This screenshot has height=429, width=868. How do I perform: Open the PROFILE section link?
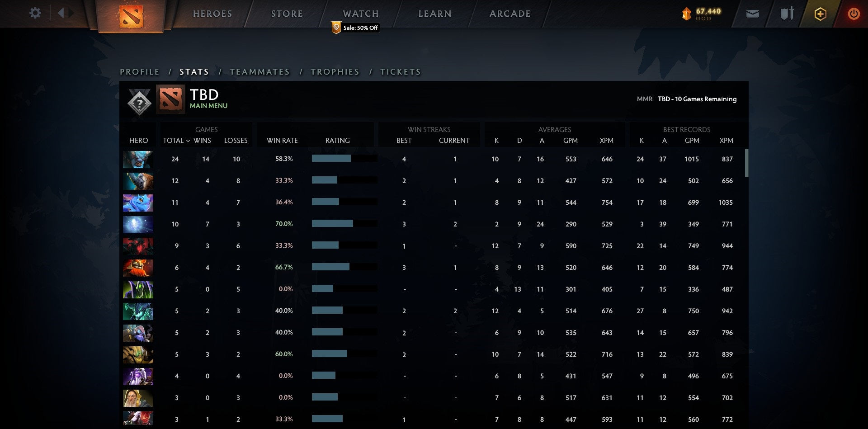(x=140, y=72)
